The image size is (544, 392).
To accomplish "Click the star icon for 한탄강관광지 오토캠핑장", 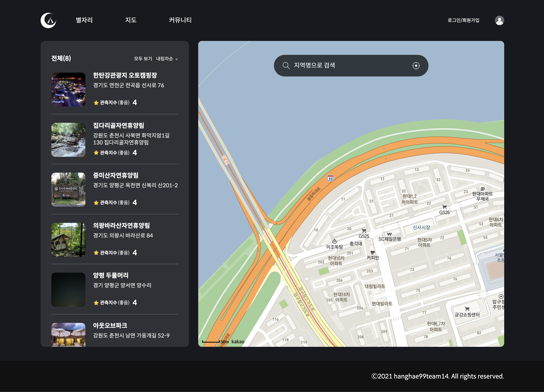I will tap(96, 103).
